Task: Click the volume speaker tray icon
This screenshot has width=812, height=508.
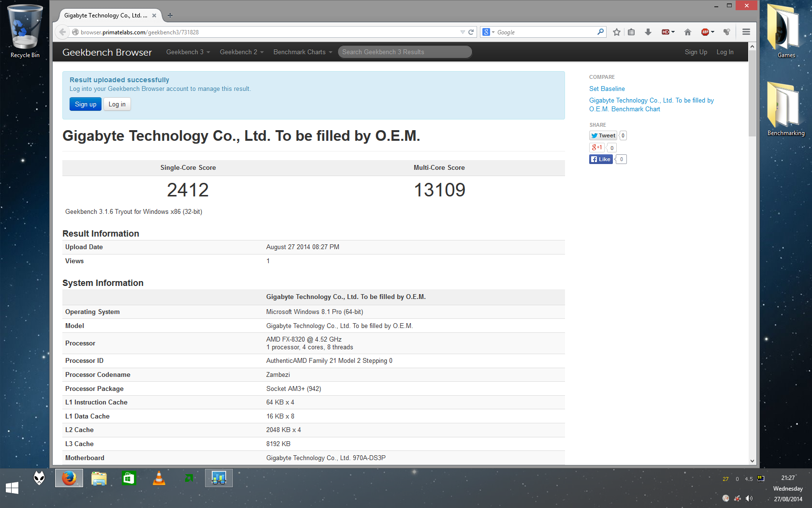Action: point(749,498)
